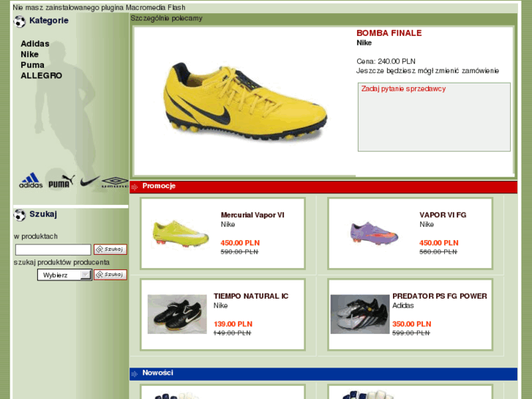Image resolution: width=532 pixels, height=399 pixels.
Task: Open PREDATOR PS FG POWER product
Action: 440,296
